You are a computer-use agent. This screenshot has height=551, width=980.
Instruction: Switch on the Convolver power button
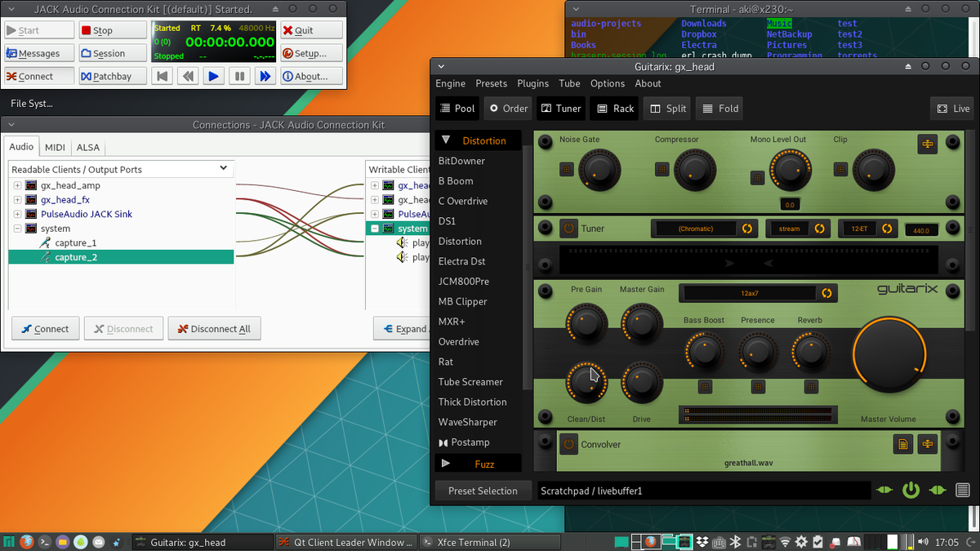tap(568, 444)
